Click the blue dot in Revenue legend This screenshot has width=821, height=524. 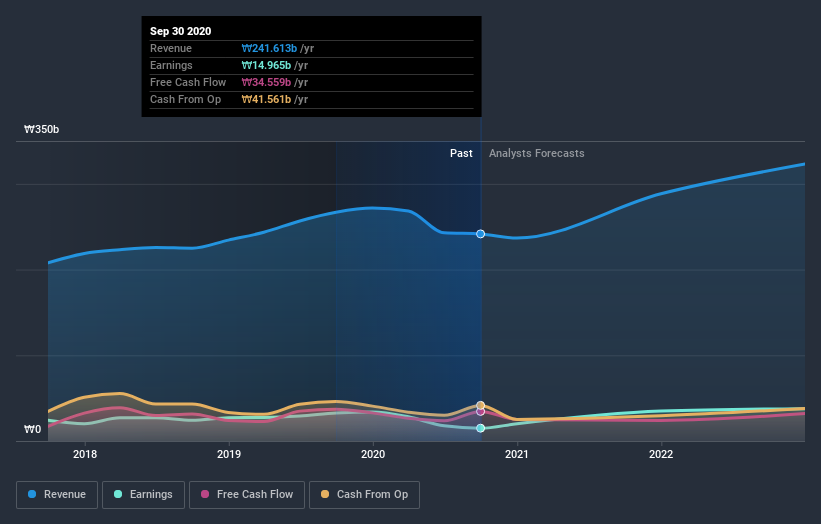pyautogui.click(x=32, y=494)
